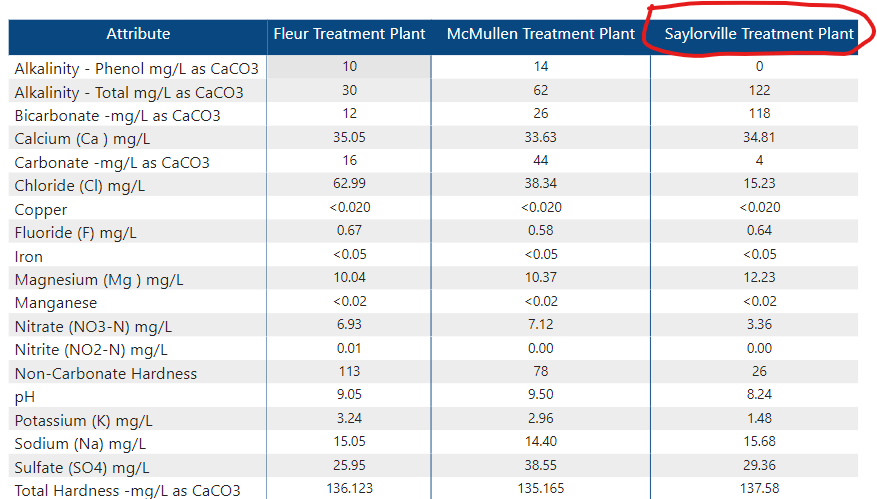The image size is (877, 499).
Task: Select Fleur Chloride value 62.99
Action: pyautogui.click(x=350, y=183)
